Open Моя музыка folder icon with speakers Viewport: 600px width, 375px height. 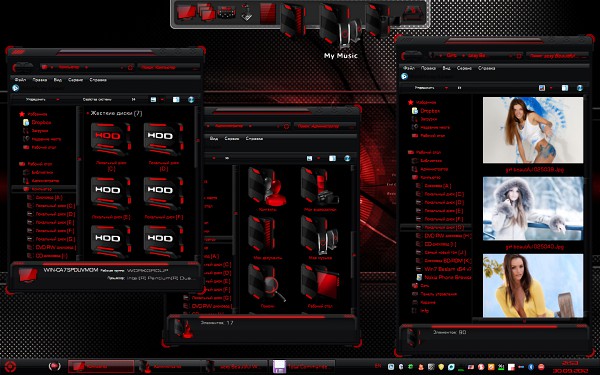320,234
